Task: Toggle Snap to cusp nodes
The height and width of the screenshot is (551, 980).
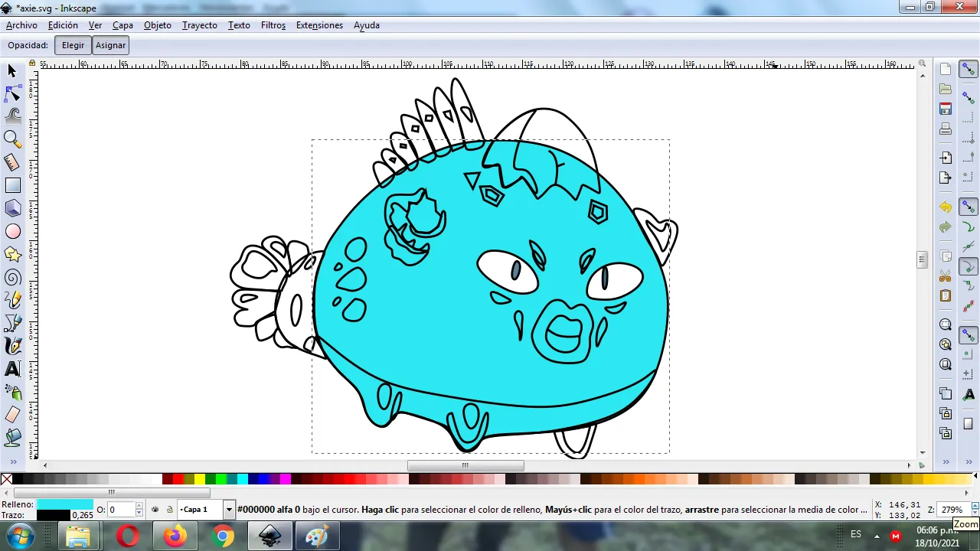Action: point(969,266)
